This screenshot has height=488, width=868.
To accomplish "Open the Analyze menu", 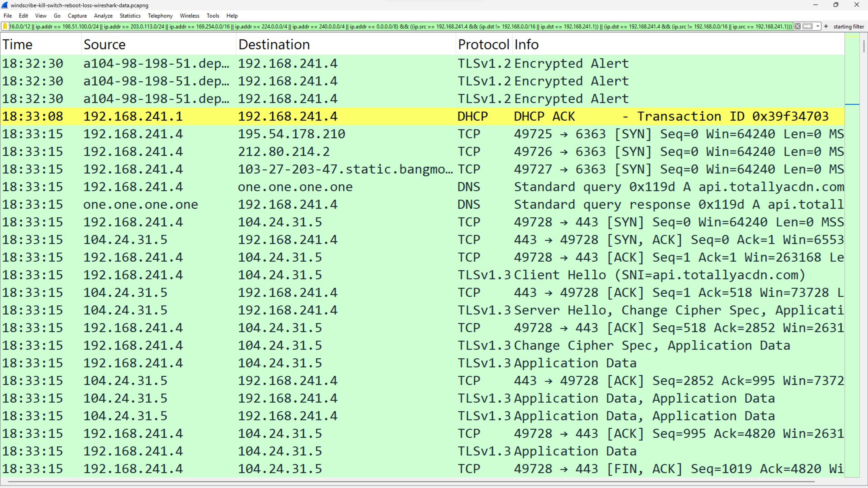I will (103, 16).
